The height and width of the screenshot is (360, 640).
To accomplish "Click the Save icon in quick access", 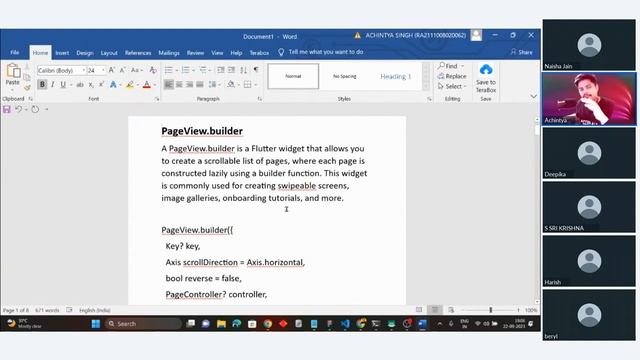I will 7,109.
